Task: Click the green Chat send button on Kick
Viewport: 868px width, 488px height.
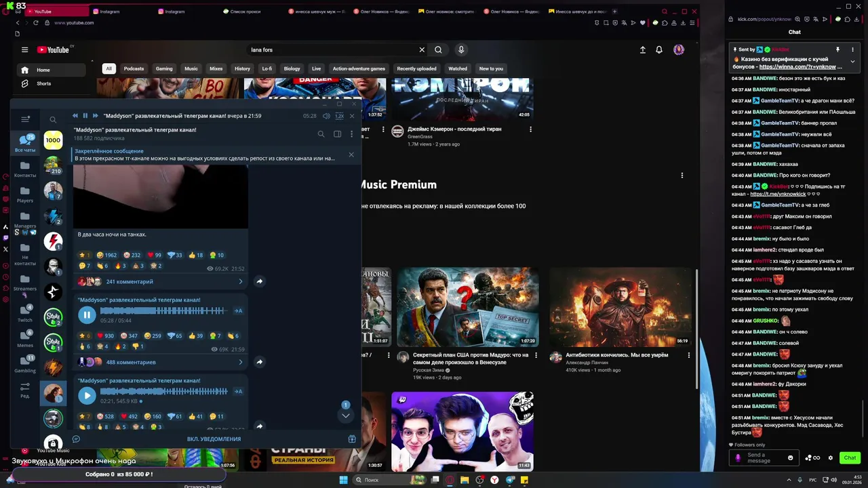Action: coord(850,458)
